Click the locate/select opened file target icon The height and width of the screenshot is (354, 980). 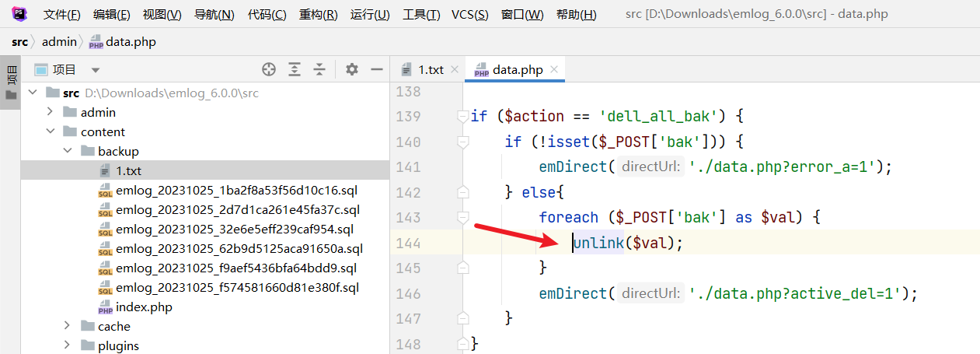tap(269, 69)
